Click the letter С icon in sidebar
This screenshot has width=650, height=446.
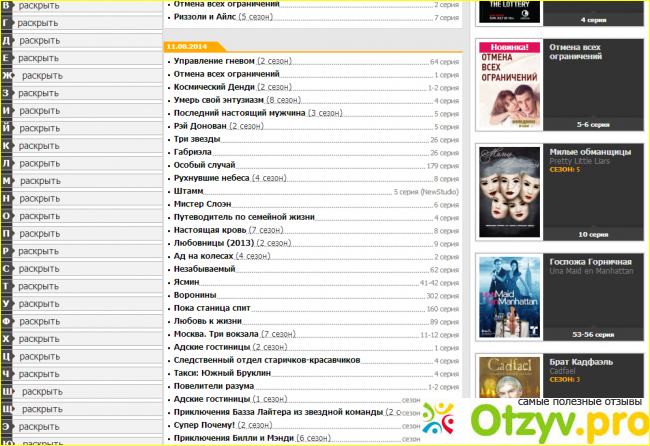click(7, 269)
